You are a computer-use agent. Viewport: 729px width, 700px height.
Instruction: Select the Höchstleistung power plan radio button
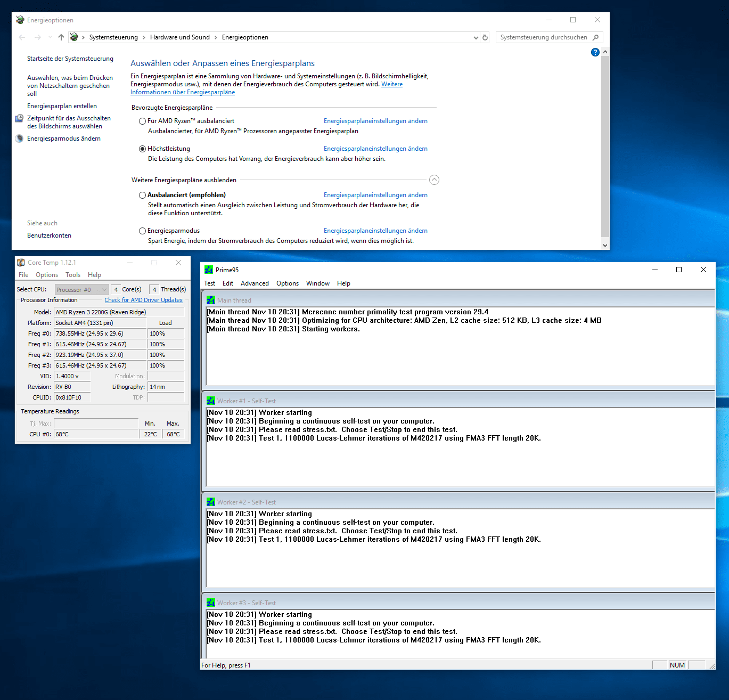tap(142, 149)
